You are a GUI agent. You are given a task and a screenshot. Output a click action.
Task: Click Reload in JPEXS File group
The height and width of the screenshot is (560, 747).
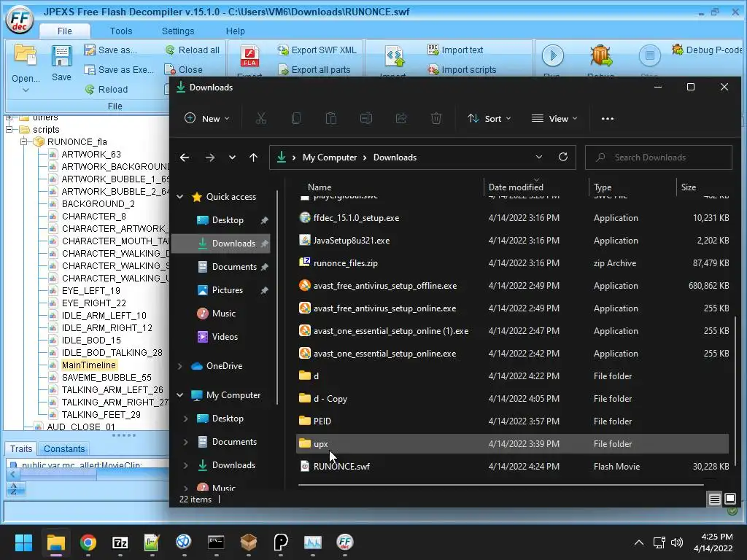click(x=107, y=89)
